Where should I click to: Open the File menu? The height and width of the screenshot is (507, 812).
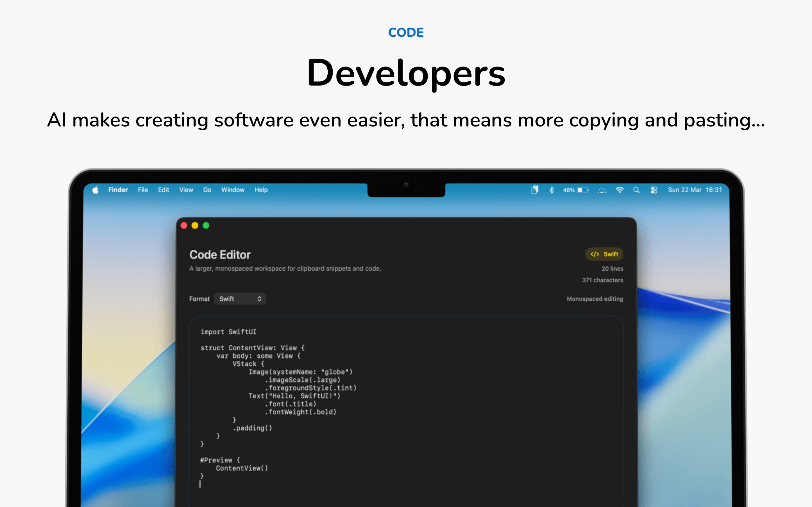tap(143, 190)
